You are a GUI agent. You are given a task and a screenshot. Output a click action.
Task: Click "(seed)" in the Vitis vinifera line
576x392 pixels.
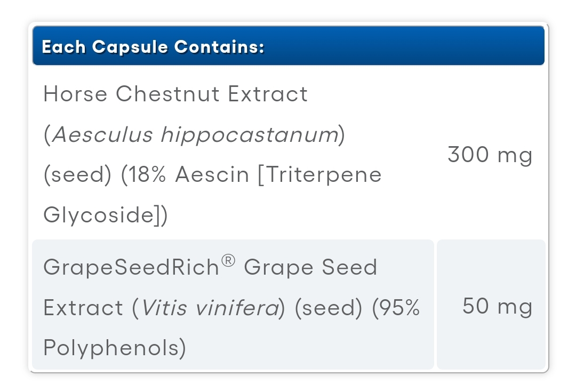[x=329, y=308]
